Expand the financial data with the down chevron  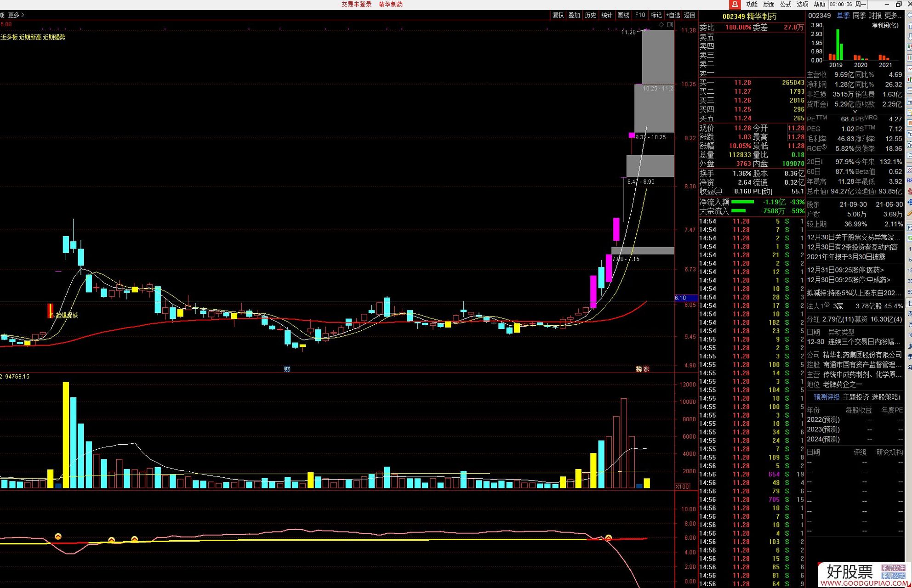tap(855, 112)
